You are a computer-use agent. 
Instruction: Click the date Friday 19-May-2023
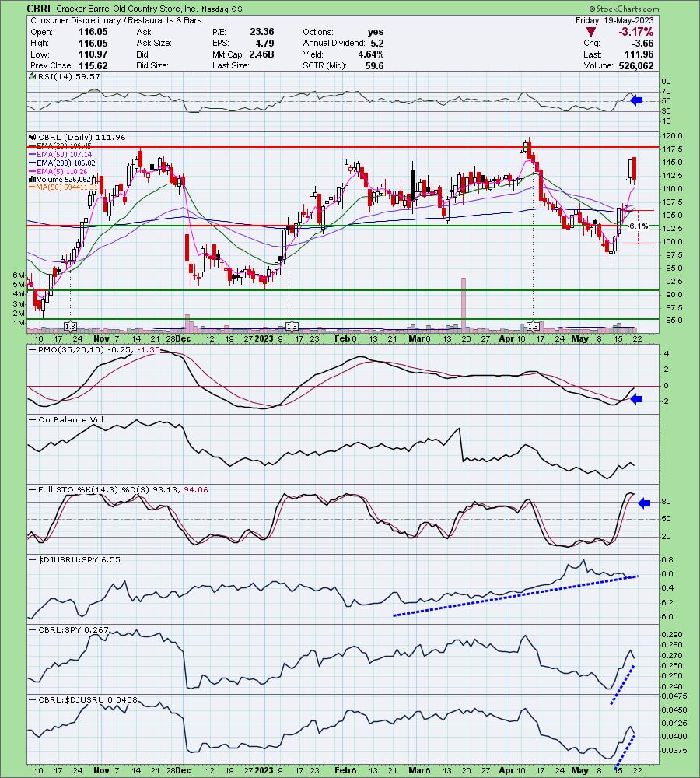[614, 20]
